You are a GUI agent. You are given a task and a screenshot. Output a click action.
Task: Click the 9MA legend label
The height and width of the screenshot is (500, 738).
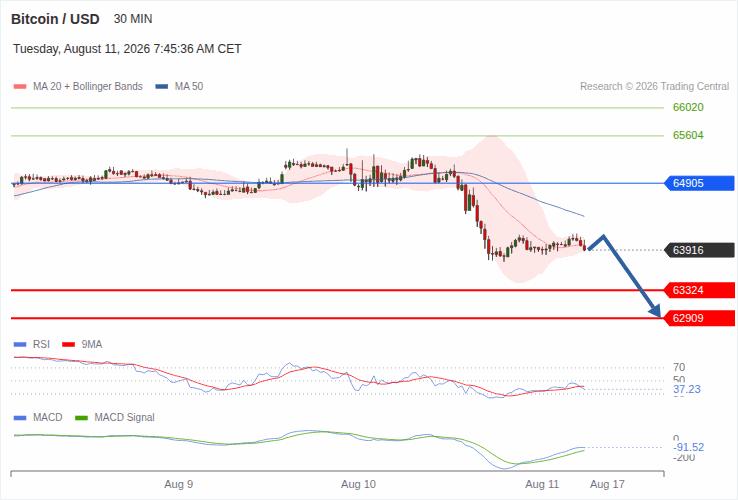click(92, 345)
